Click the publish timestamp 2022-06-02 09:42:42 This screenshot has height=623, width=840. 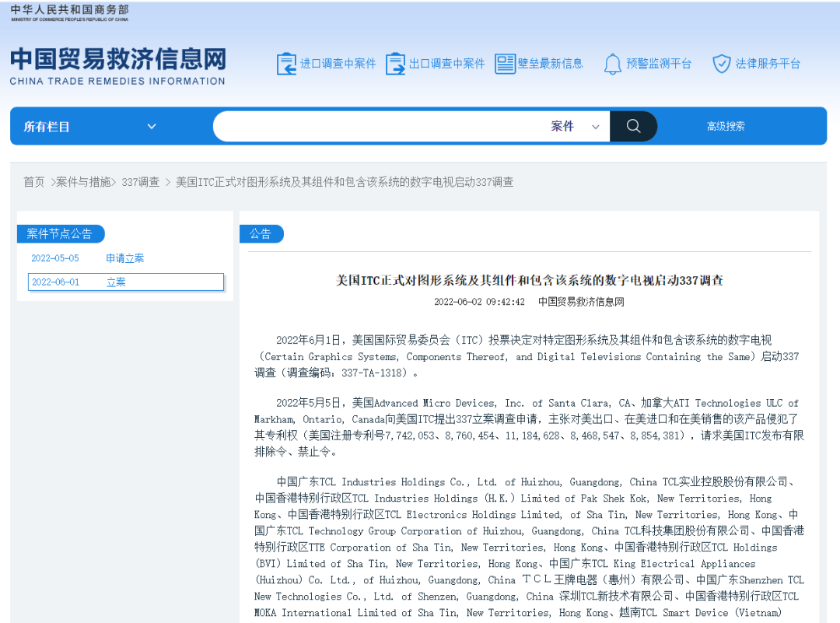click(x=479, y=302)
